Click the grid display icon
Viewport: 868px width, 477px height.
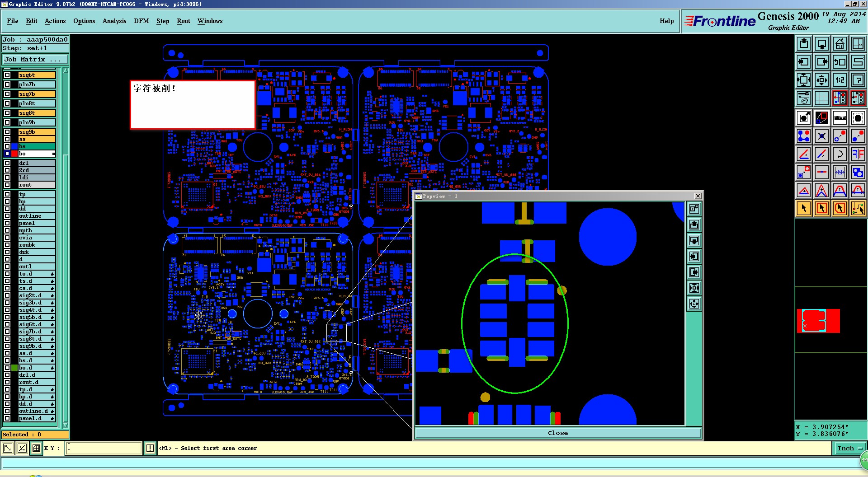[x=822, y=98]
